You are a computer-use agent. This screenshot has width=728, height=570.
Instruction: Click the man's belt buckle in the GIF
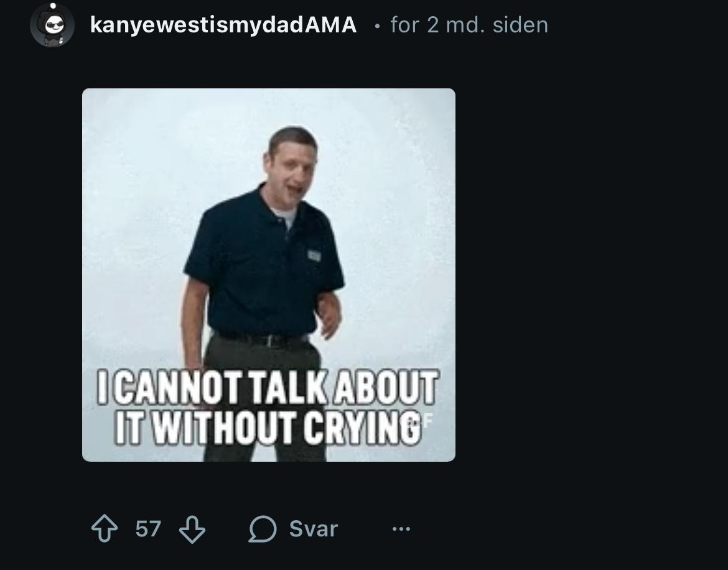(x=271, y=340)
